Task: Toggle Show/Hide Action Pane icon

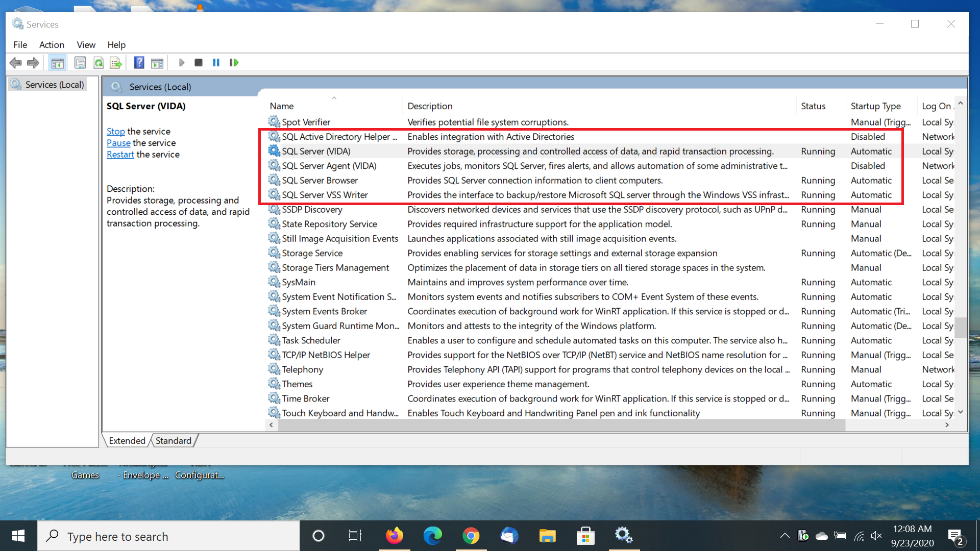Action: [x=157, y=63]
